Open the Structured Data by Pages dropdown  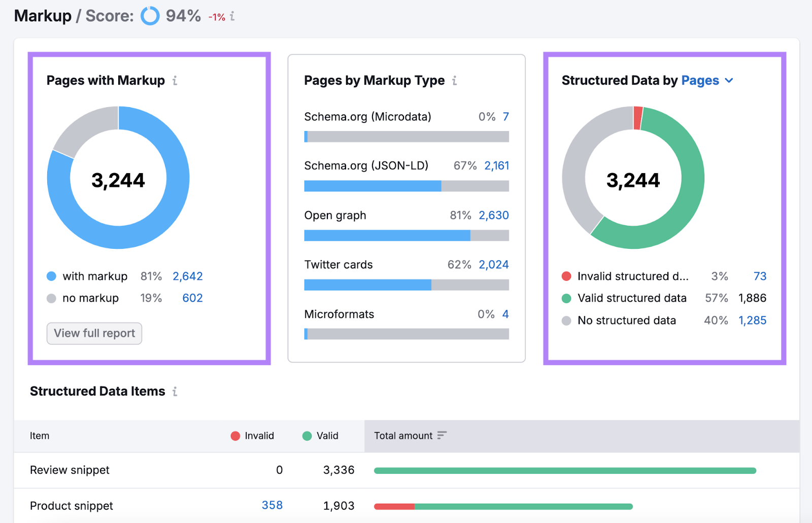click(x=707, y=81)
